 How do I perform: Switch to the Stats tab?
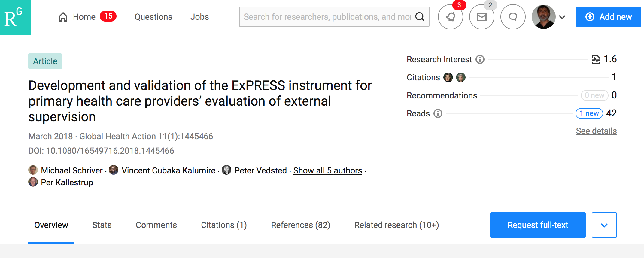point(102,225)
